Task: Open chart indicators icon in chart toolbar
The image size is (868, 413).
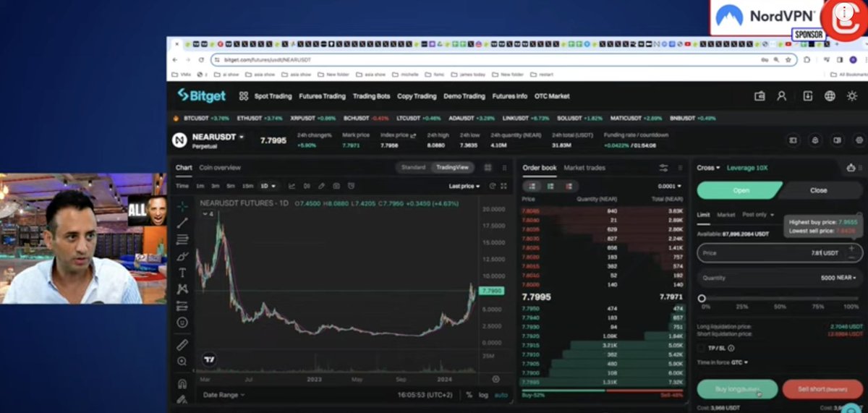Action: click(x=292, y=186)
